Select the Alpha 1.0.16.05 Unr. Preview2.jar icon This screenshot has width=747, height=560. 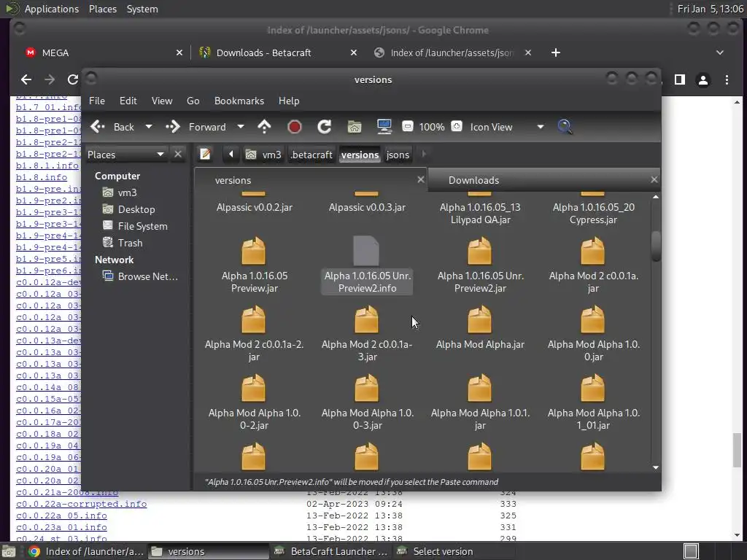tap(480, 251)
